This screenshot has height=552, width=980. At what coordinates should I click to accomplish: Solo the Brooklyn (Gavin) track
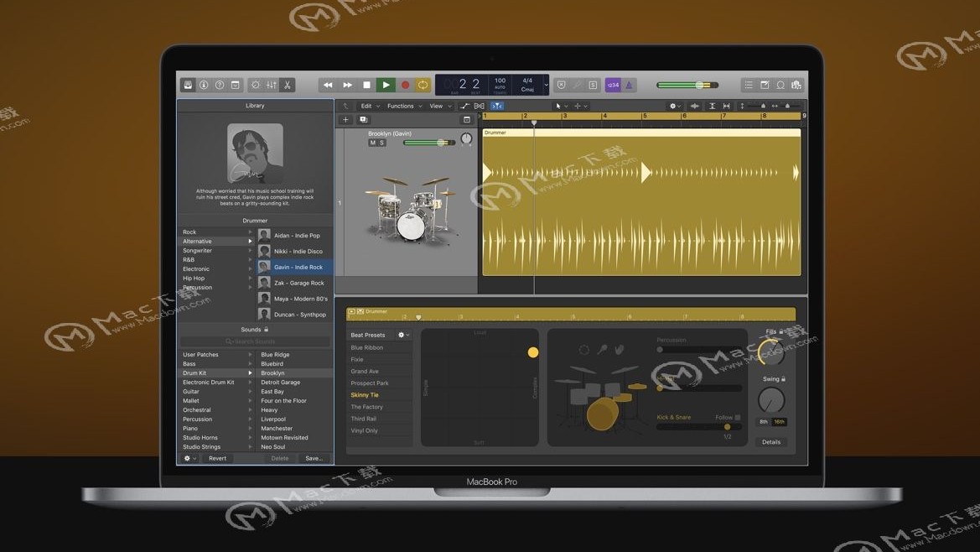382,143
